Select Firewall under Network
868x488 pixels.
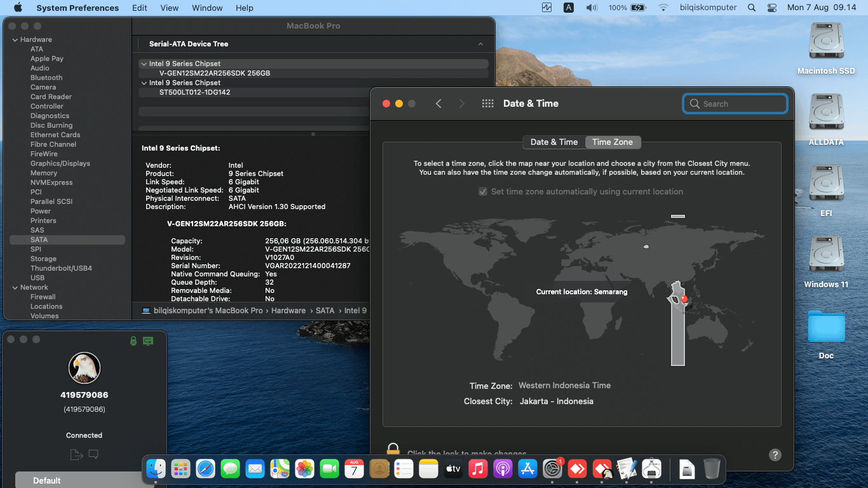click(x=43, y=297)
